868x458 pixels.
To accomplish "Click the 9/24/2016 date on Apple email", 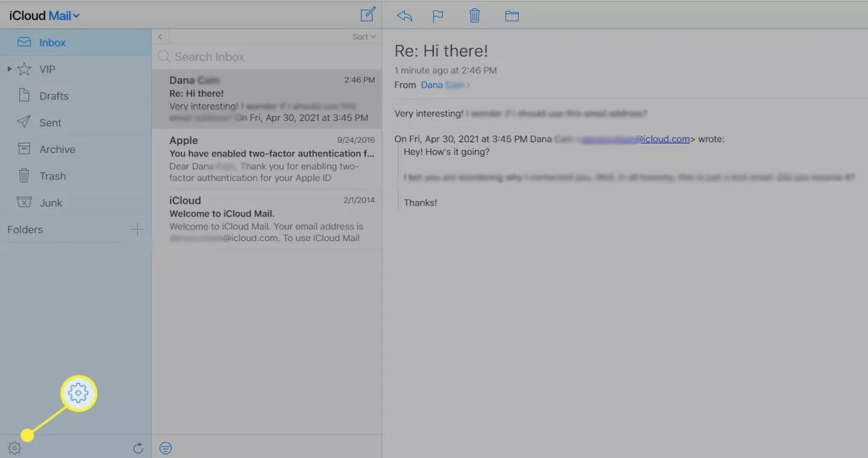I will [x=356, y=140].
